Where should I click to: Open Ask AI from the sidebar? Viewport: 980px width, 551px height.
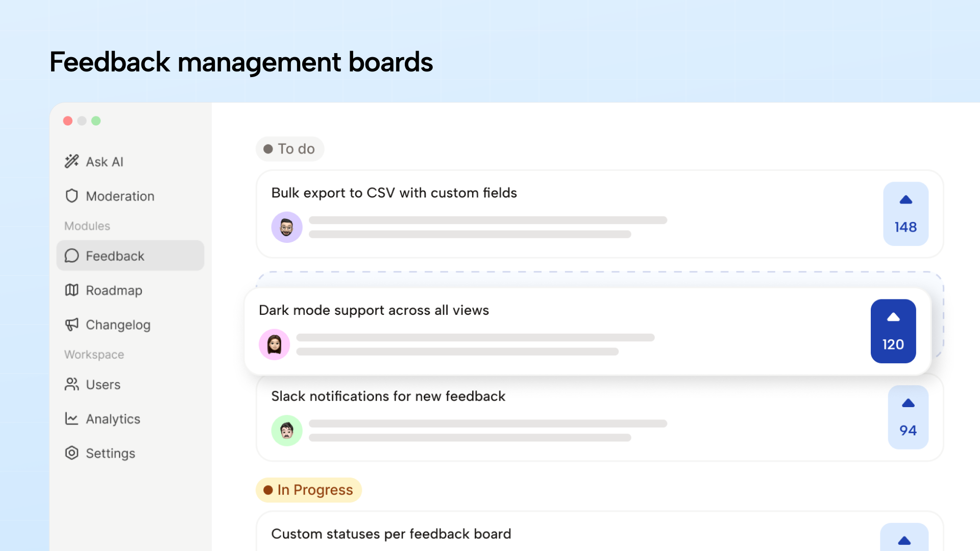(105, 162)
